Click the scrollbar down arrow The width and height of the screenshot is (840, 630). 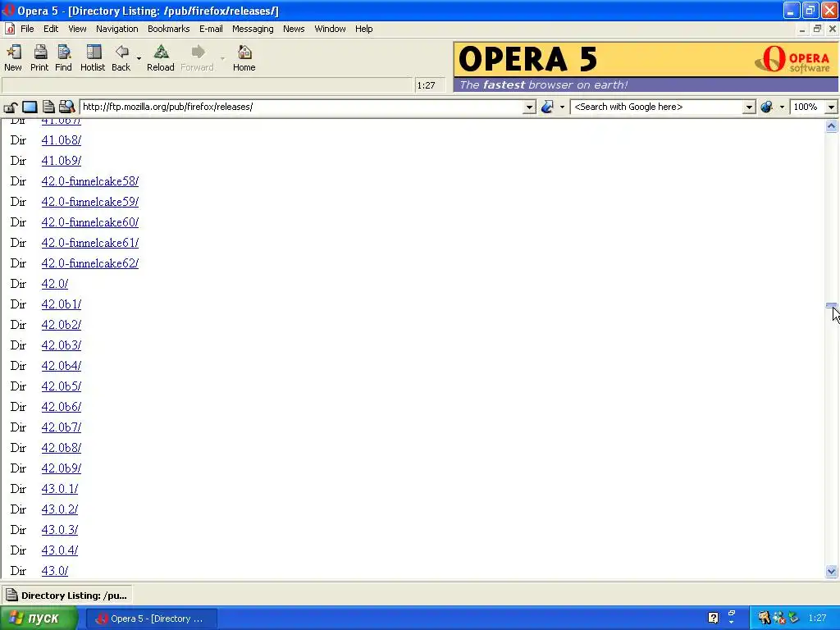point(832,571)
